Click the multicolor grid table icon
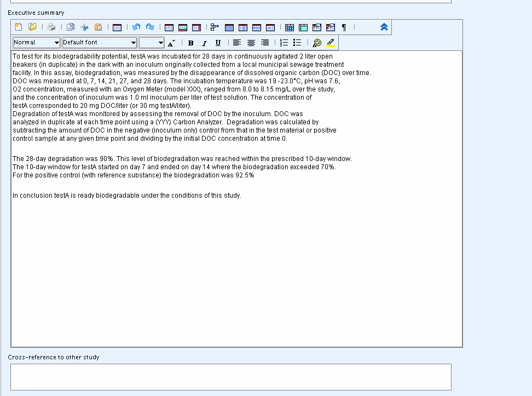 coord(290,27)
